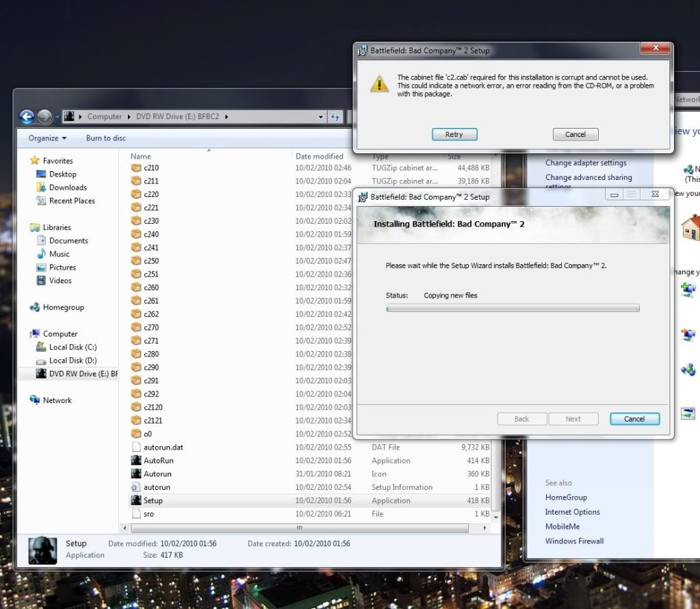Click the horizontal scrollbar in file list
Screen dimensions: 700x609
point(300,528)
